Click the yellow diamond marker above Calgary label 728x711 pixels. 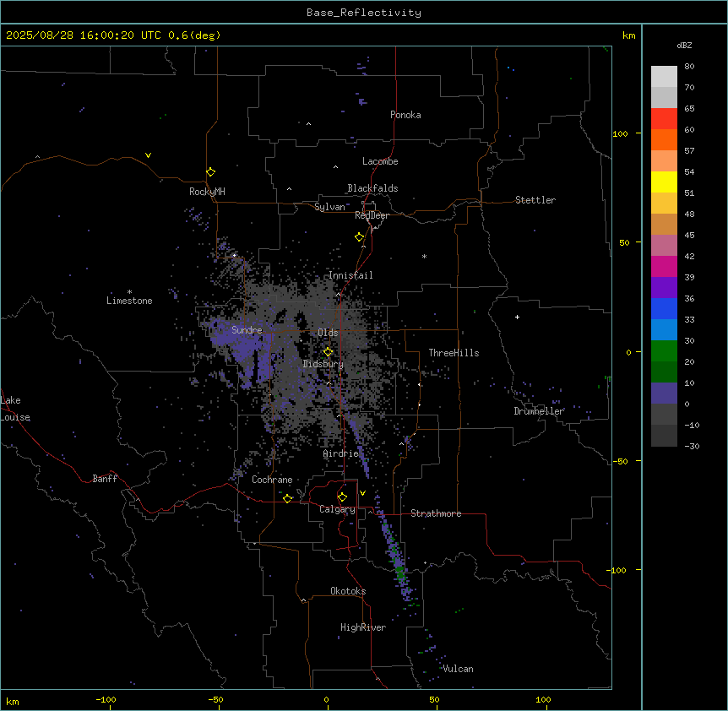(342, 497)
